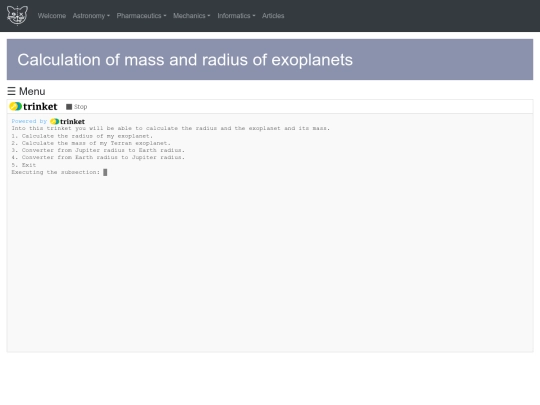Screen dimensions: 540x405
Task: Stop the running trinket program
Action: (x=77, y=107)
